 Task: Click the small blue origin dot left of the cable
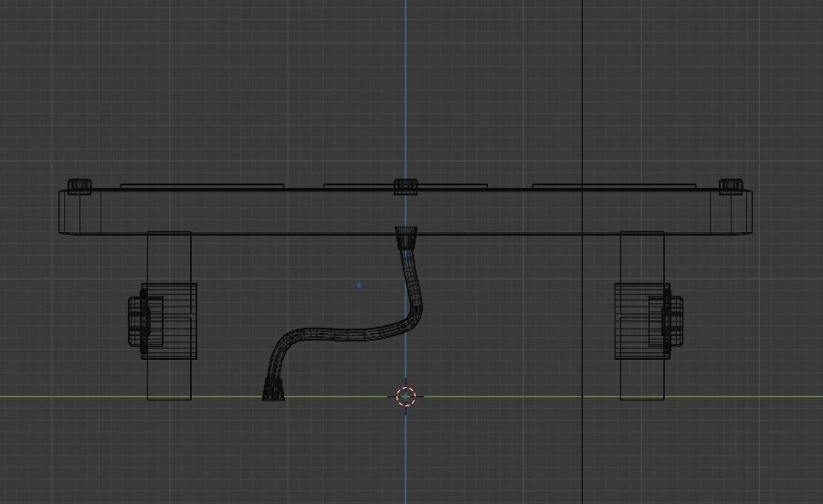(x=359, y=286)
